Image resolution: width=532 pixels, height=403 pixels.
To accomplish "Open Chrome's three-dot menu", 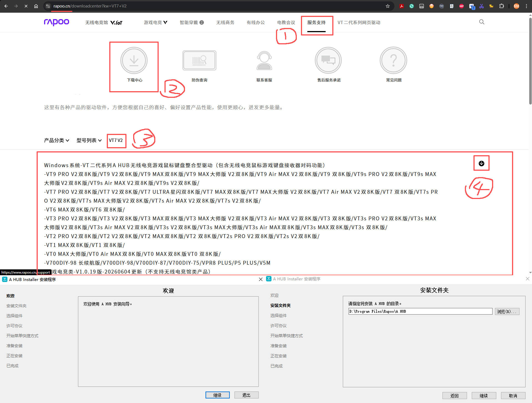I will tap(526, 6).
